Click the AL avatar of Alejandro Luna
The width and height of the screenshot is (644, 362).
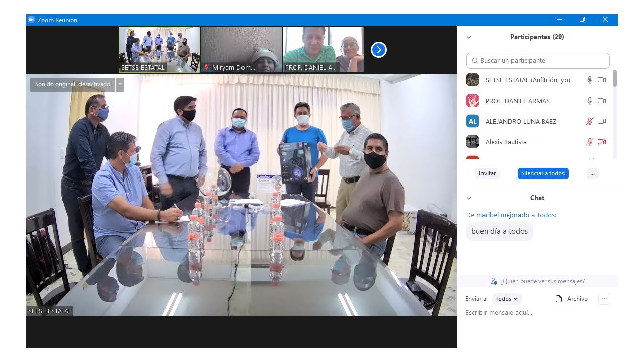pyautogui.click(x=472, y=121)
